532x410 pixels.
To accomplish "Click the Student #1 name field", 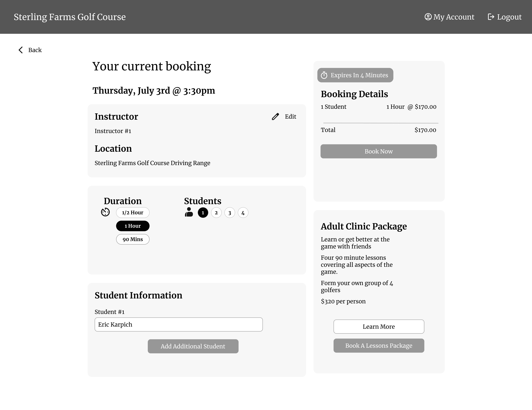I will point(179,324).
